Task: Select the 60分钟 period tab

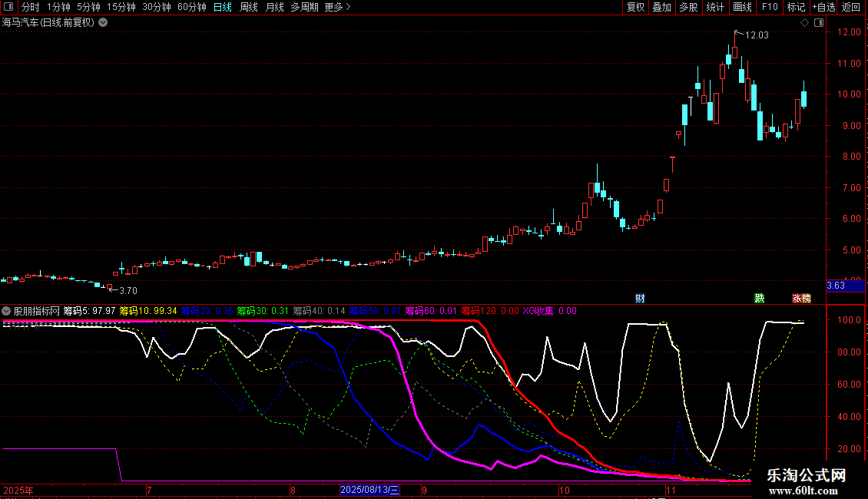Action: [191, 8]
